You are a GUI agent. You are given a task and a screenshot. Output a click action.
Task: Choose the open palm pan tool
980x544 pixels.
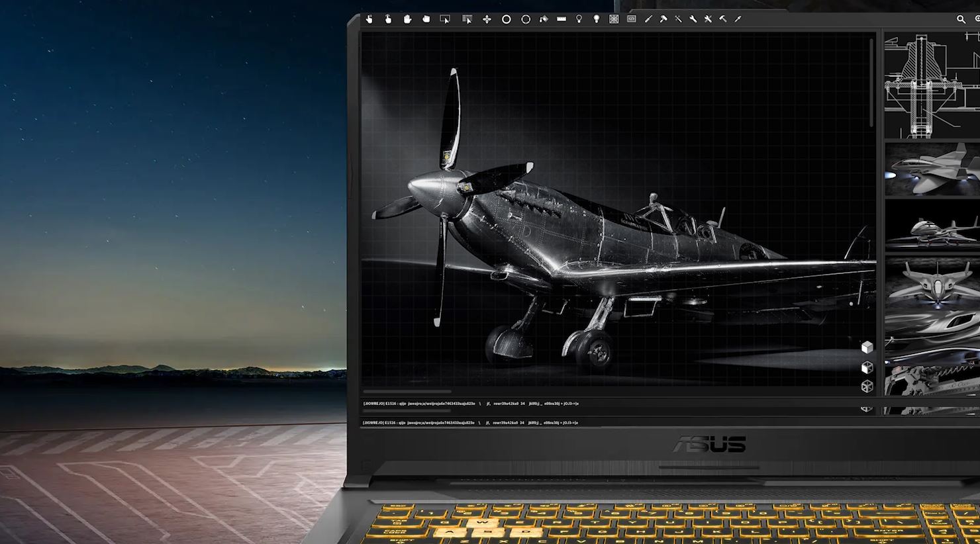click(x=407, y=19)
